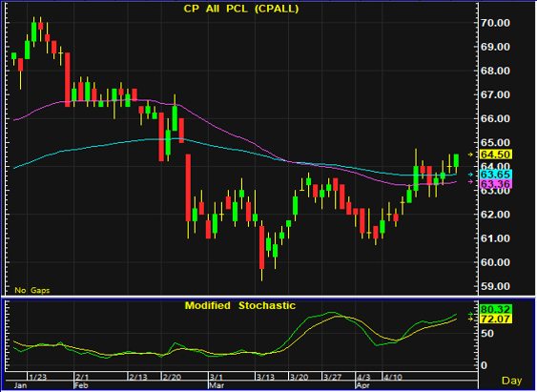Select the 3/13 date marker
The height and width of the screenshot is (392, 537).
(x=265, y=378)
